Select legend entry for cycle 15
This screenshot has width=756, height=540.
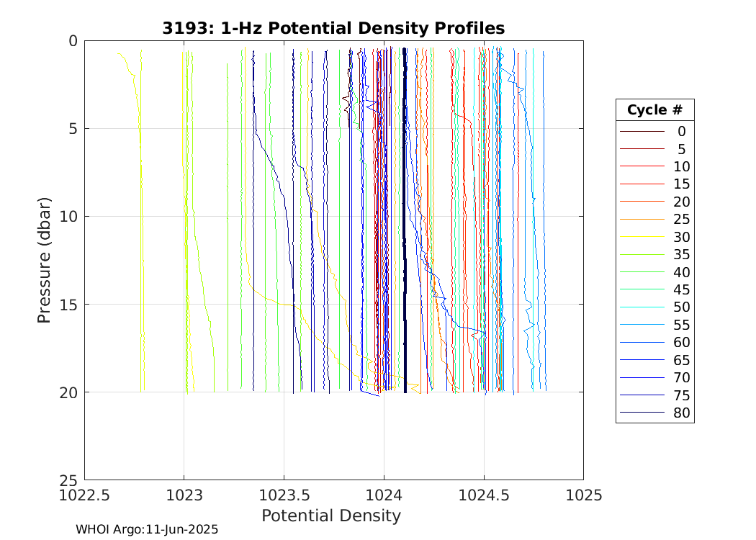pyautogui.click(x=654, y=184)
